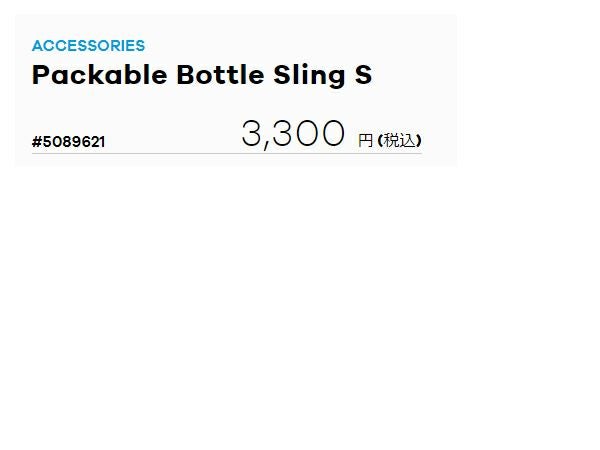Select the product number #5089621

(68, 142)
